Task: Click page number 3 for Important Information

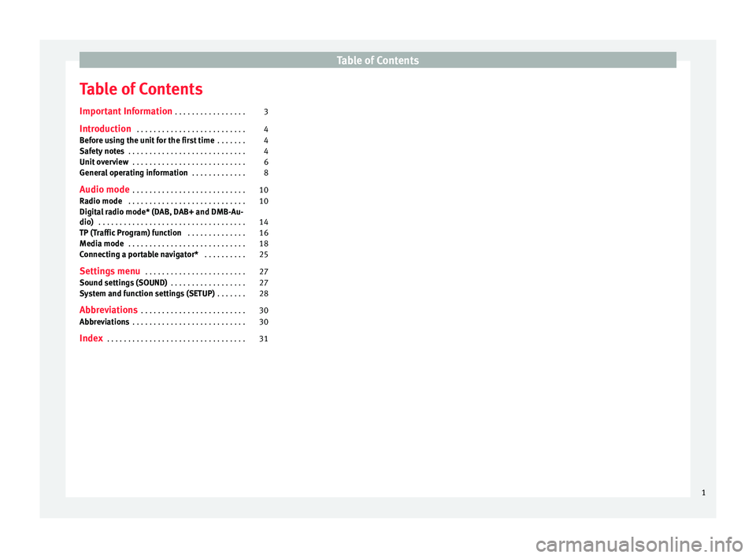Action: point(265,112)
